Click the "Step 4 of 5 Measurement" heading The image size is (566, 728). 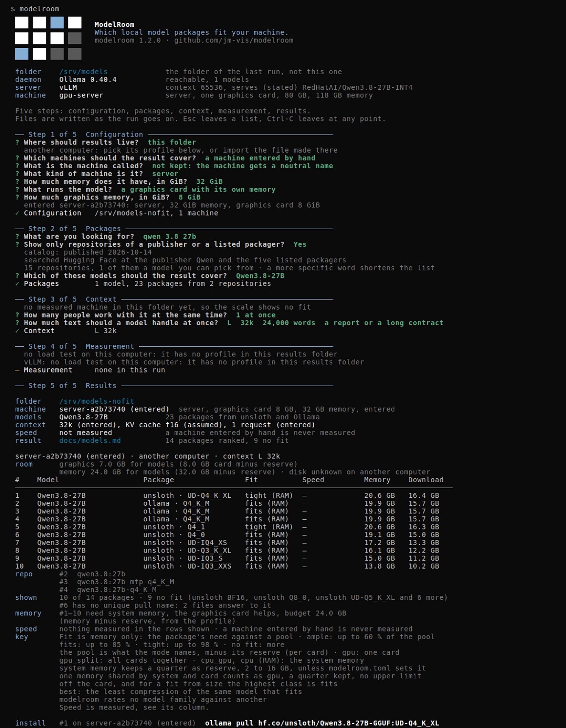pos(81,346)
